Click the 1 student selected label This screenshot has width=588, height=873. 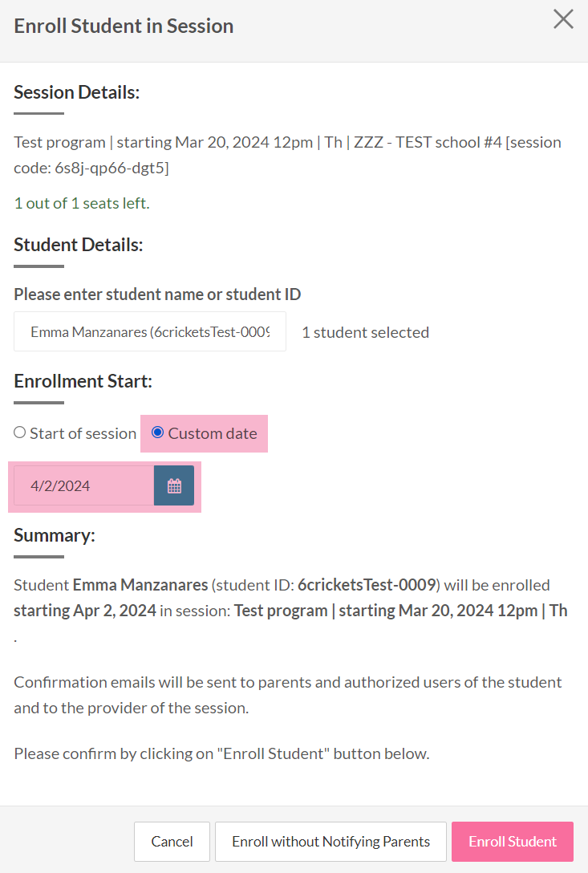pos(365,331)
